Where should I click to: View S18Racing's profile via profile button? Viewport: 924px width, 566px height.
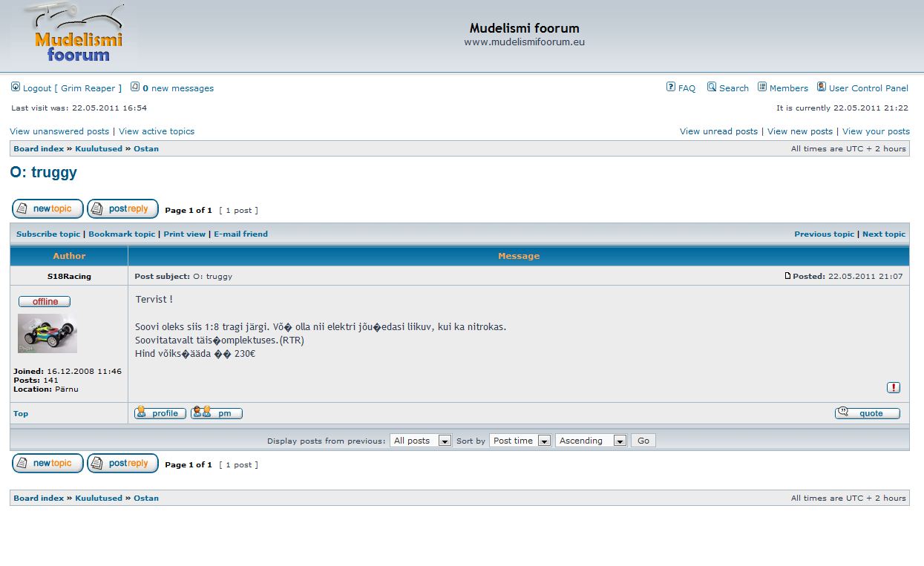pyautogui.click(x=160, y=413)
